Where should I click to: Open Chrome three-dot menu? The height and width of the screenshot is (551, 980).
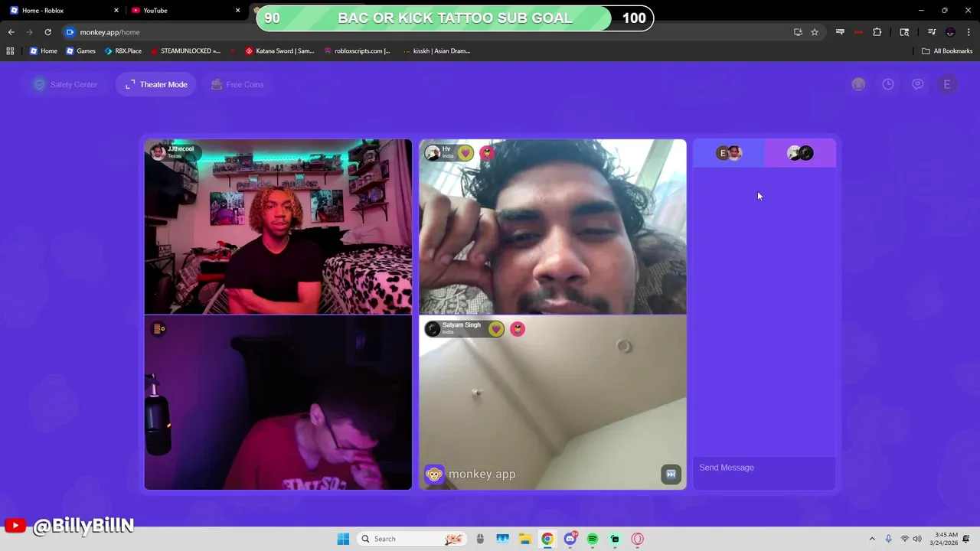pos(968,32)
